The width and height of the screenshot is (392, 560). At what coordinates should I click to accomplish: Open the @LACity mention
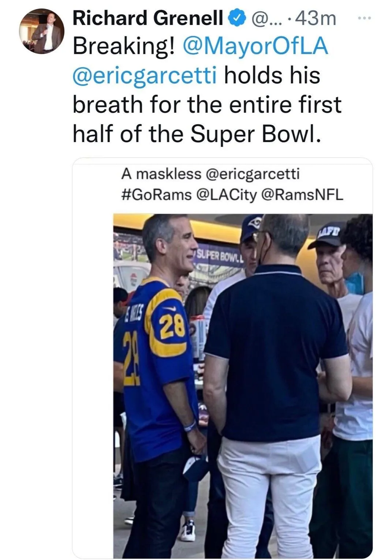pyautogui.click(x=227, y=195)
